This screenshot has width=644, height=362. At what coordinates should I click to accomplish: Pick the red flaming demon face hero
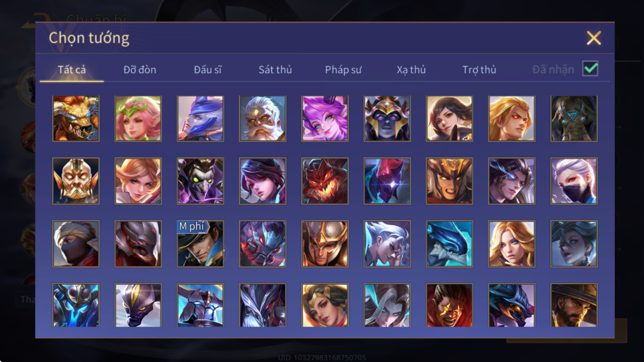(x=325, y=181)
